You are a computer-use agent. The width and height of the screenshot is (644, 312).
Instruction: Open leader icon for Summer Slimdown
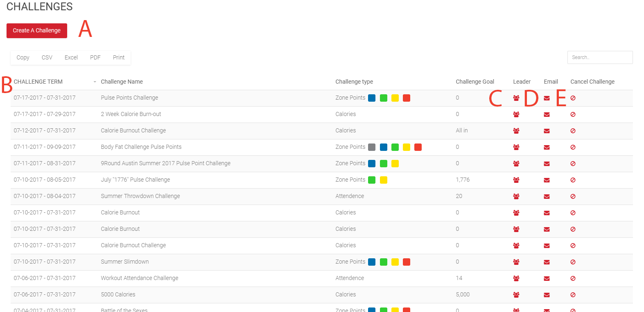[516, 262]
